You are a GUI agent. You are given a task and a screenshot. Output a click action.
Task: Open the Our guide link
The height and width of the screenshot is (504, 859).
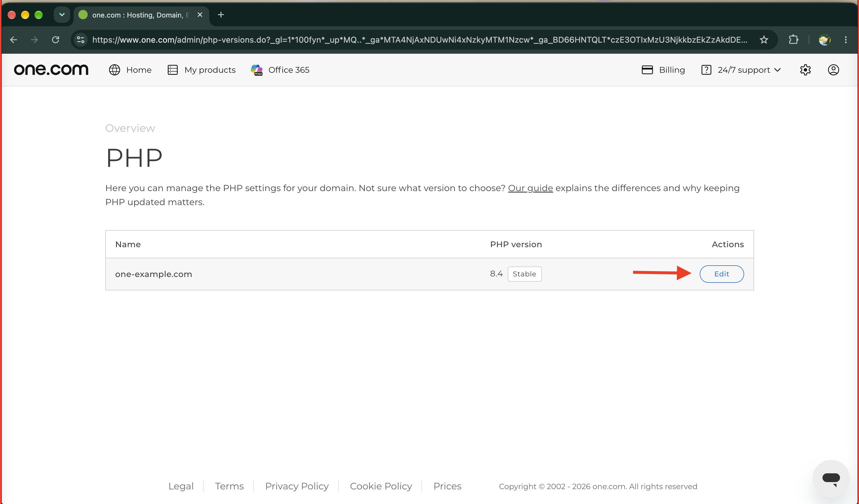tap(530, 188)
